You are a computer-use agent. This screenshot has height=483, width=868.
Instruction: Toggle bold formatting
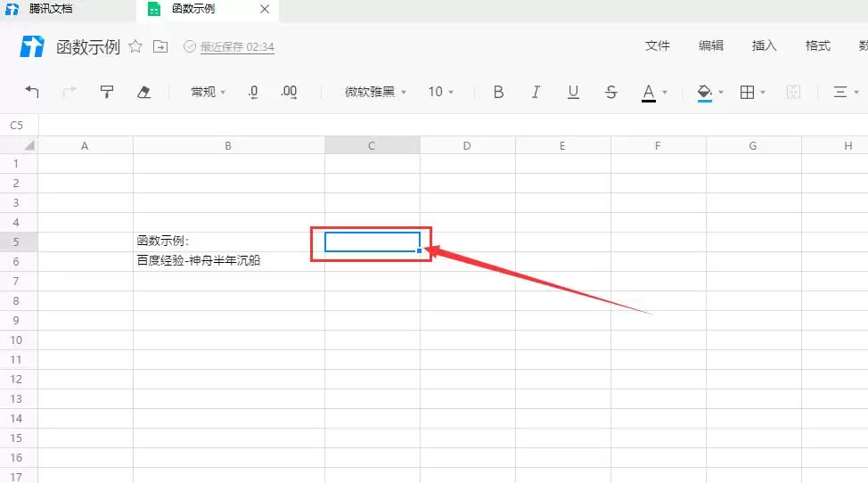pyautogui.click(x=498, y=92)
